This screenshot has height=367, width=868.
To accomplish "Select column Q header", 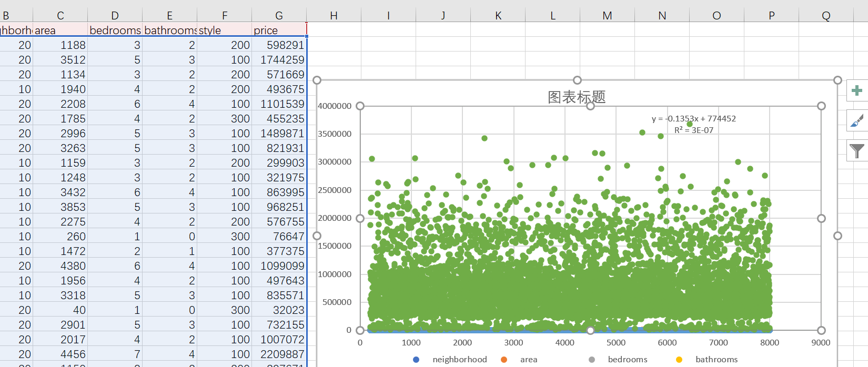I will [x=826, y=15].
